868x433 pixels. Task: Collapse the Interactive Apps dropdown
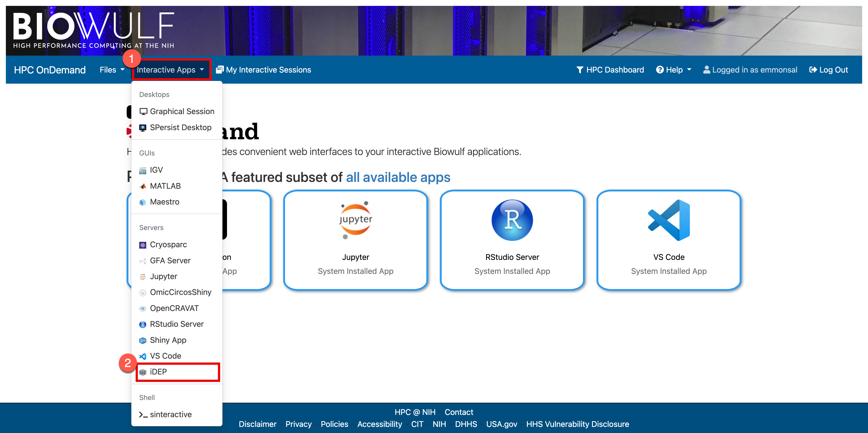point(170,70)
